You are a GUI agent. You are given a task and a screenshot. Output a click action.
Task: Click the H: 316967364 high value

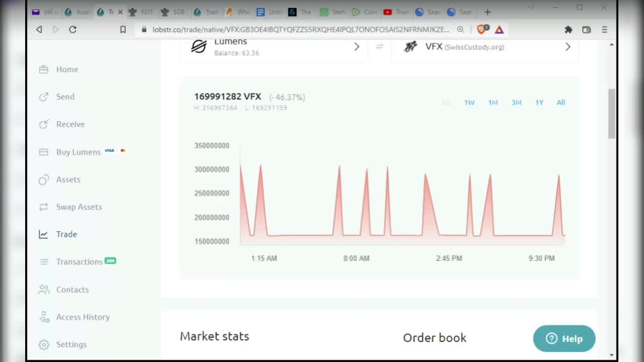215,108
